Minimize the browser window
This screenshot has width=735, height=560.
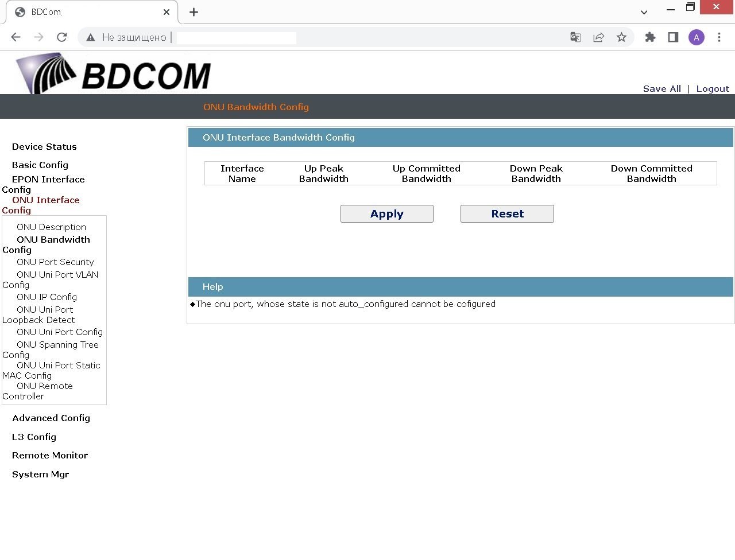(670, 9)
